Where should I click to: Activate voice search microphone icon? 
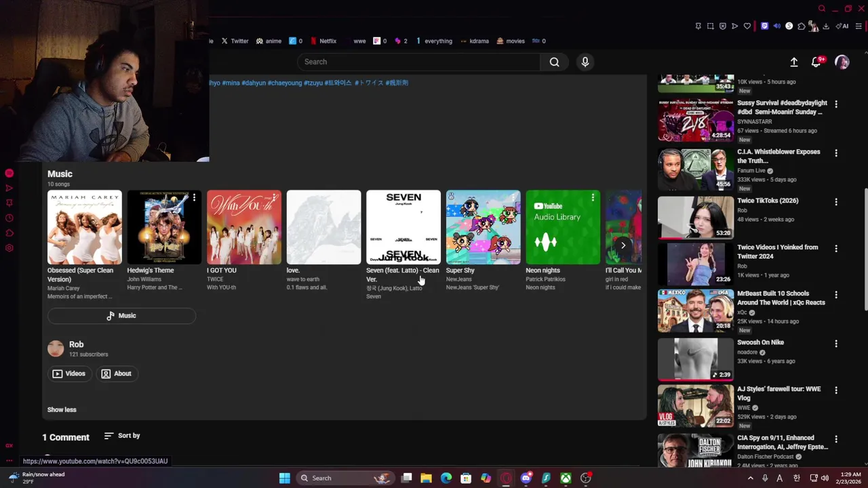point(585,62)
